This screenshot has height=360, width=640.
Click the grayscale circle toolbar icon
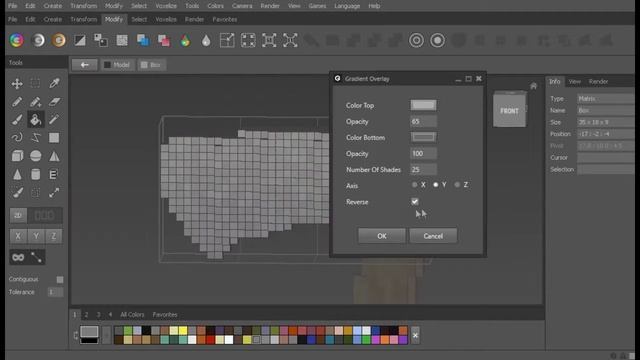click(x=38, y=40)
